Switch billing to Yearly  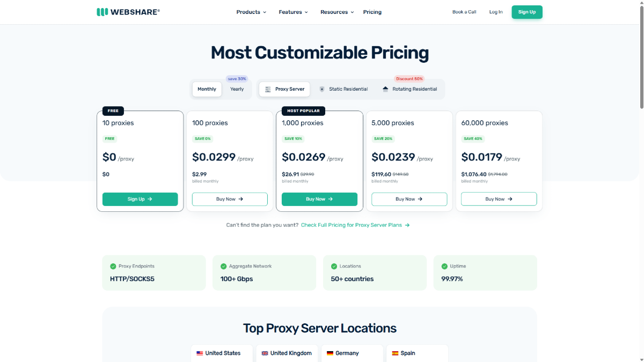pyautogui.click(x=237, y=89)
